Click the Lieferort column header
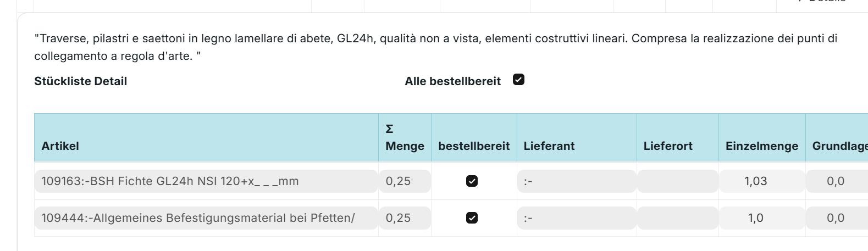Screen dimensions: 868x251 tap(668, 146)
